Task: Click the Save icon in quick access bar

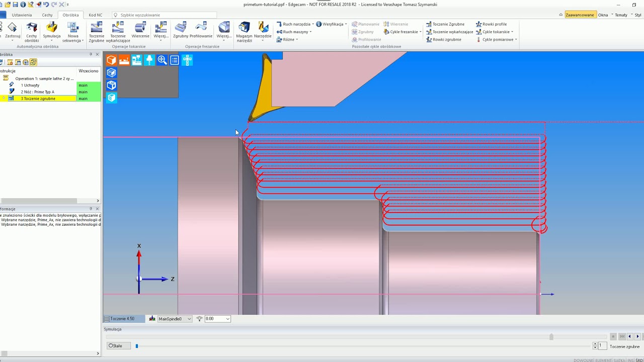Action: 16,5
